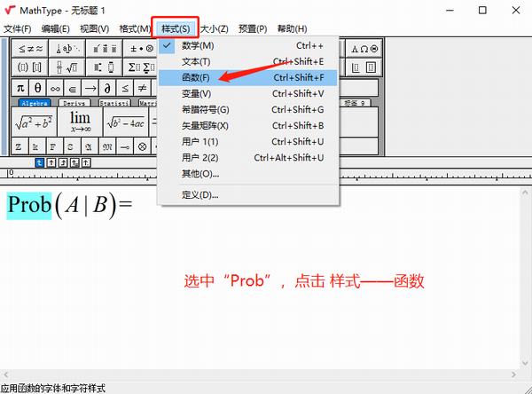532x394 pixels.
Task: Insert the circled times symbol in bottom bar
Action: (x=142, y=146)
